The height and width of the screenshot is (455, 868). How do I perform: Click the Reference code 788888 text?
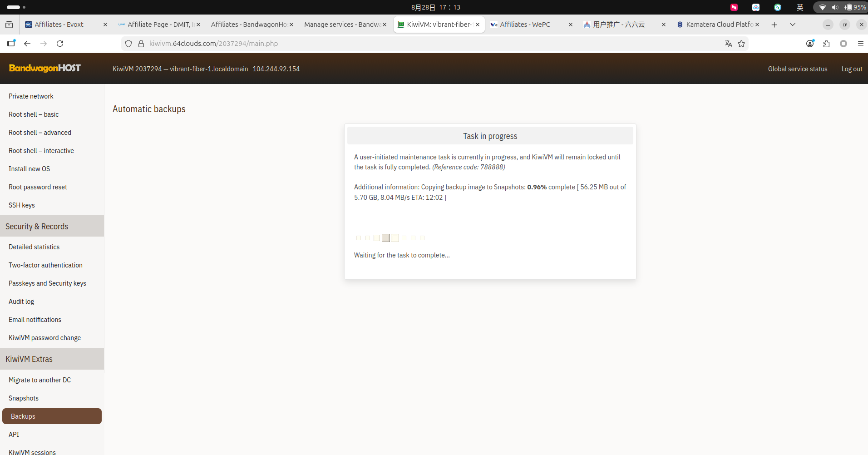pos(469,167)
